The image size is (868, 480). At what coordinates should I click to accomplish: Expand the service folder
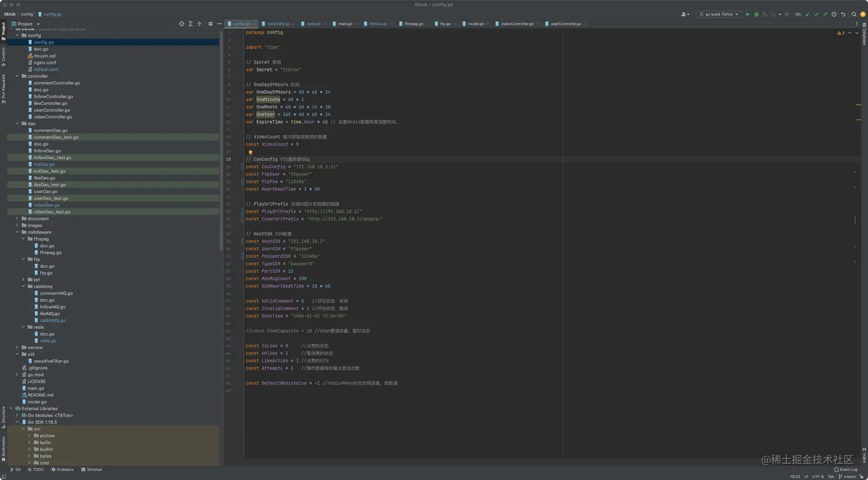pyautogui.click(x=17, y=347)
